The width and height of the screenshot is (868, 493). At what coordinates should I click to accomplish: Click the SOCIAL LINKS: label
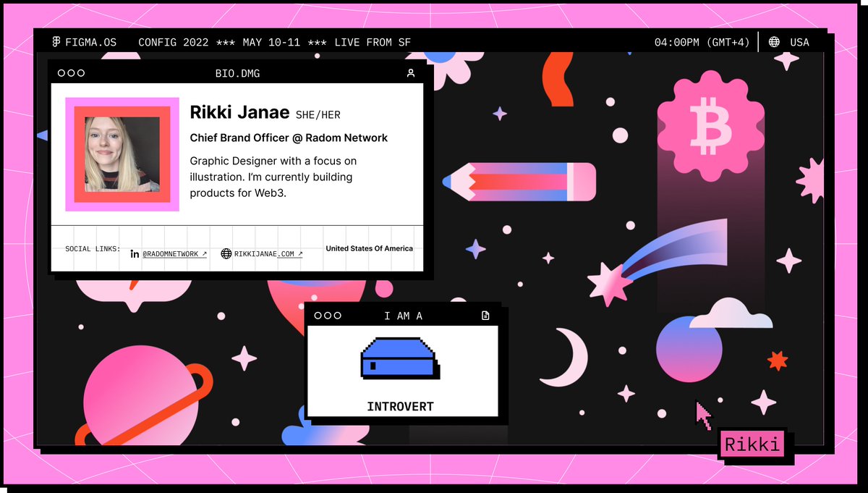click(x=93, y=248)
